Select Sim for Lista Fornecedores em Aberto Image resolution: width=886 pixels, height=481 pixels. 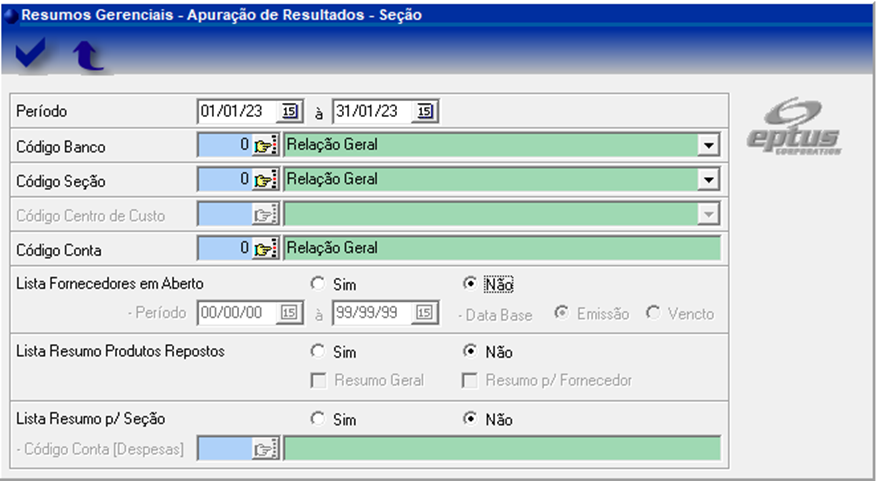[318, 284]
